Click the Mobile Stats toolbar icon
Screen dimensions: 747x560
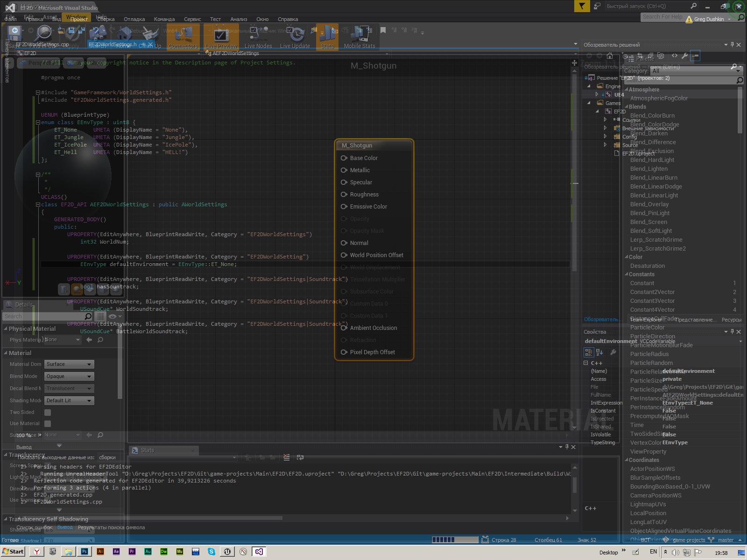pos(359,34)
